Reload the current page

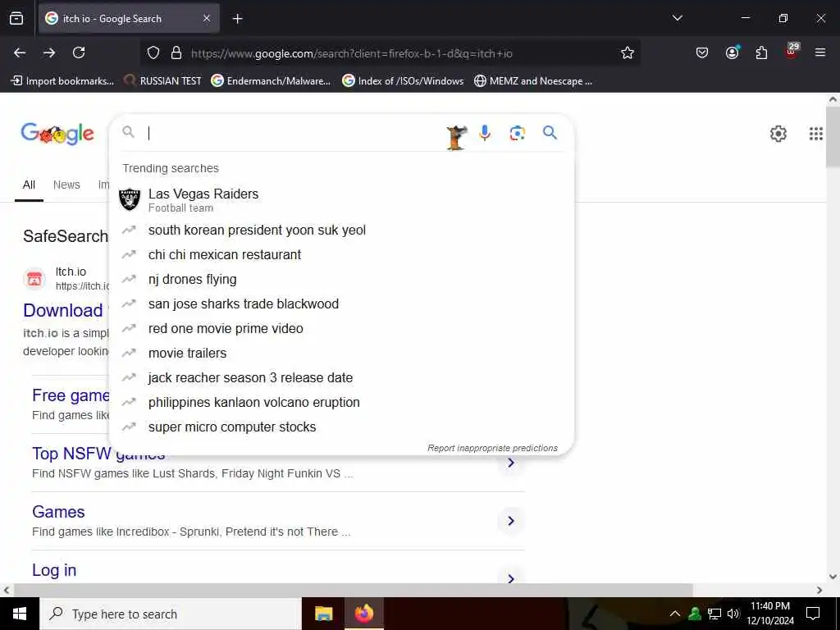pos(79,52)
